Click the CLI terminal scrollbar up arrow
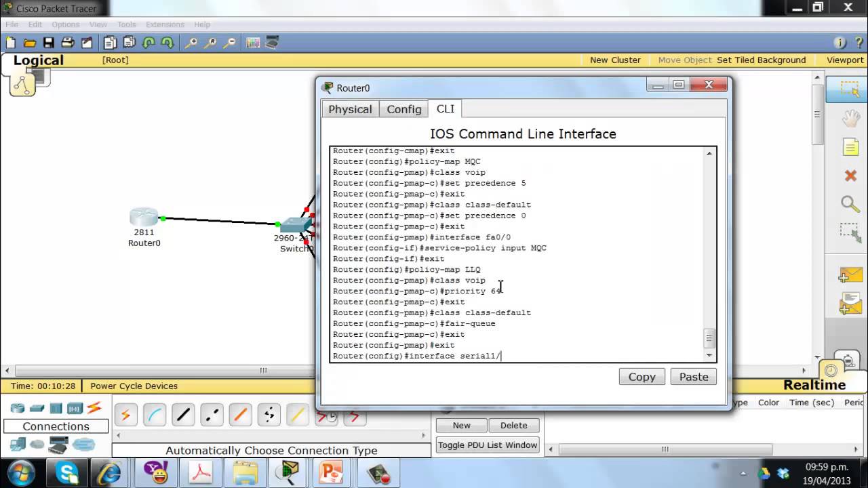Screen dimensions: 868x488 point(709,154)
